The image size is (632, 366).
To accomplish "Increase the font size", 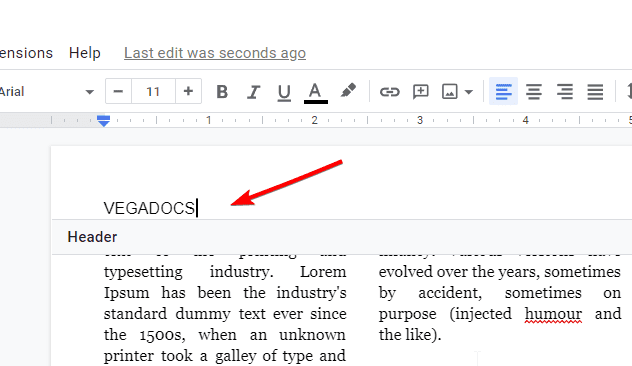I will 188,92.
